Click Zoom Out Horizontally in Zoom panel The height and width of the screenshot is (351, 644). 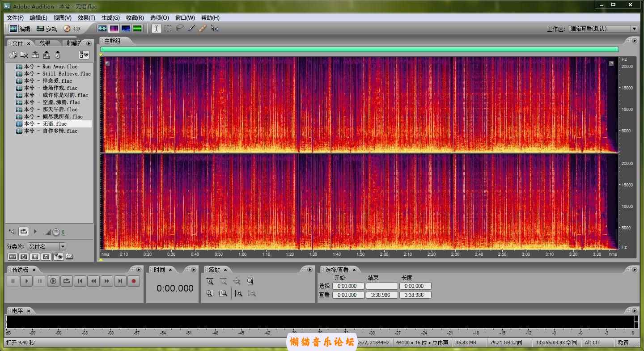(x=223, y=281)
